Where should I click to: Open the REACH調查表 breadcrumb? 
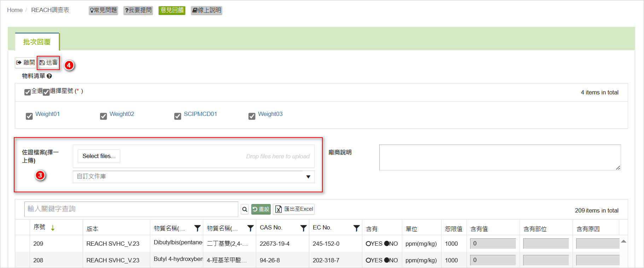pos(50,10)
